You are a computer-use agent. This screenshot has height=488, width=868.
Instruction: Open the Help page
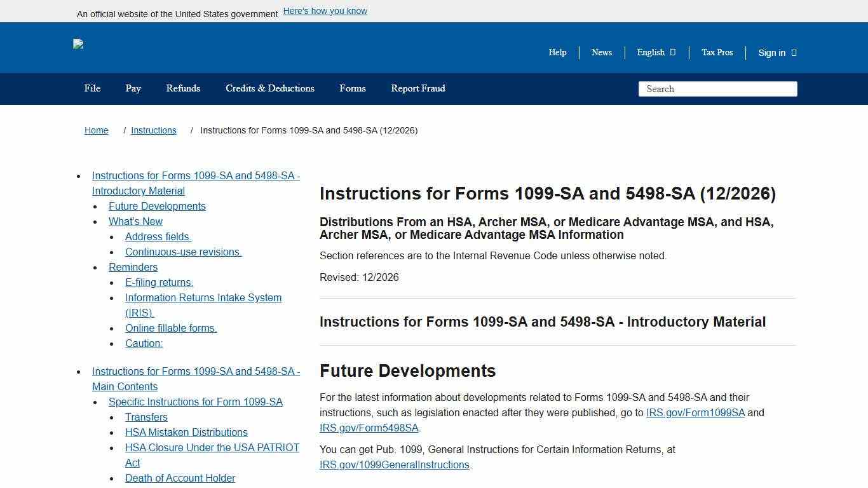pos(557,53)
